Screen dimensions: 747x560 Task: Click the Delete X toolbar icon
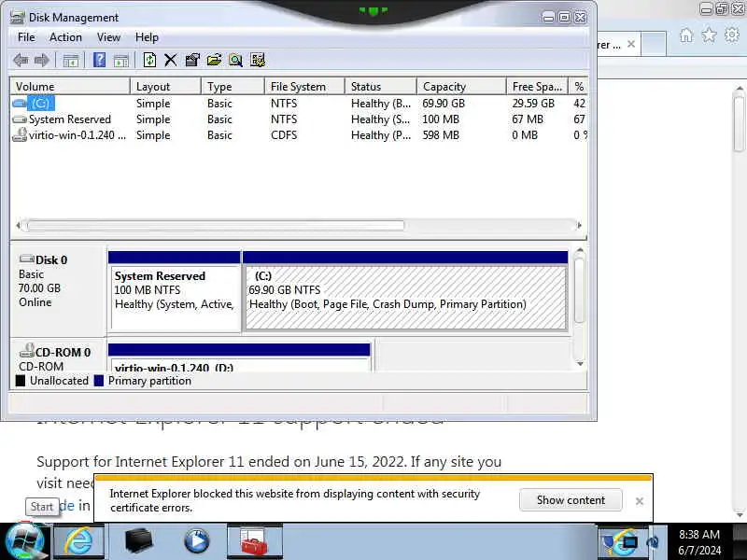pos(171,61)
